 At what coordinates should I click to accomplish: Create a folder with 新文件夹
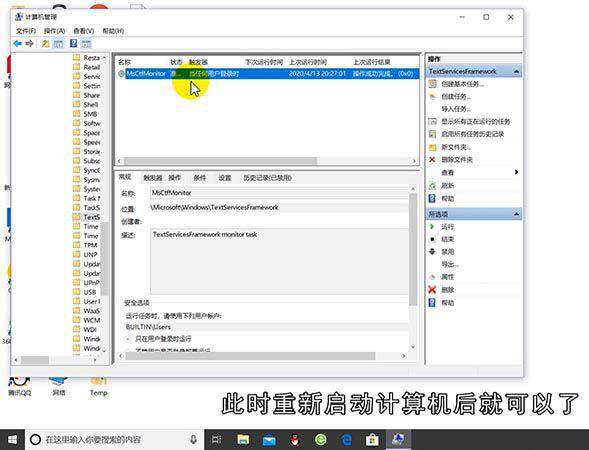click(x=456, y=147)
